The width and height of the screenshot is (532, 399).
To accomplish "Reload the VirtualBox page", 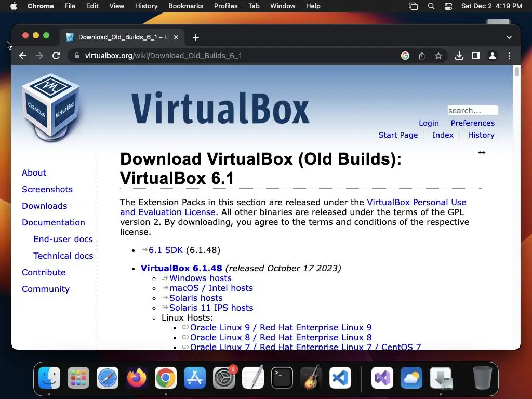I will point(56,56).
